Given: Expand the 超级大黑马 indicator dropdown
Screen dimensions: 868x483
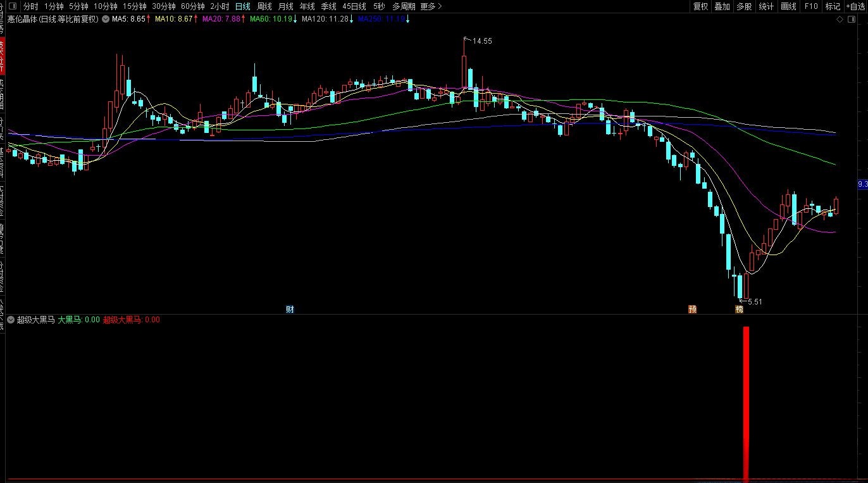Looking at the screenshot, I should tap(10, 320).
